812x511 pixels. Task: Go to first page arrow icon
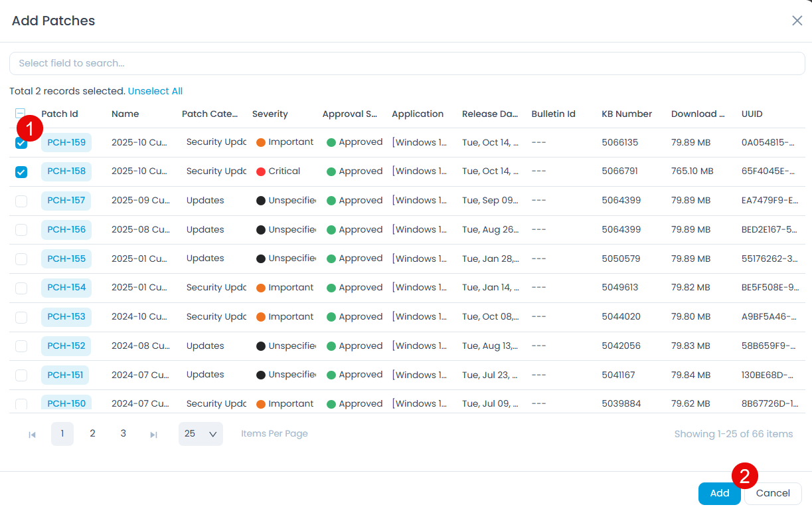tap(32, 435)
